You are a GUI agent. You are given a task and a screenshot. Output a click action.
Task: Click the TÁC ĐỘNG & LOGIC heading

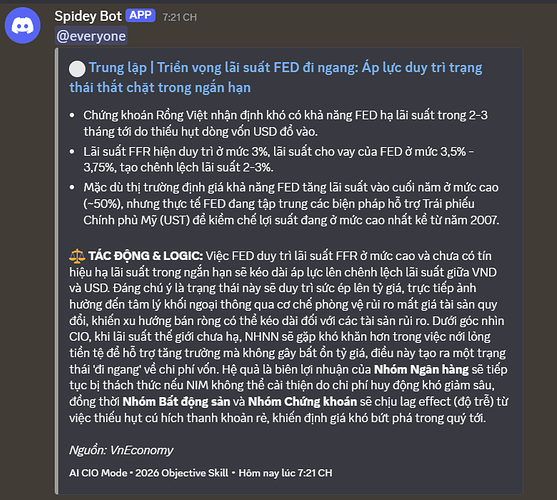pos(145,256)
